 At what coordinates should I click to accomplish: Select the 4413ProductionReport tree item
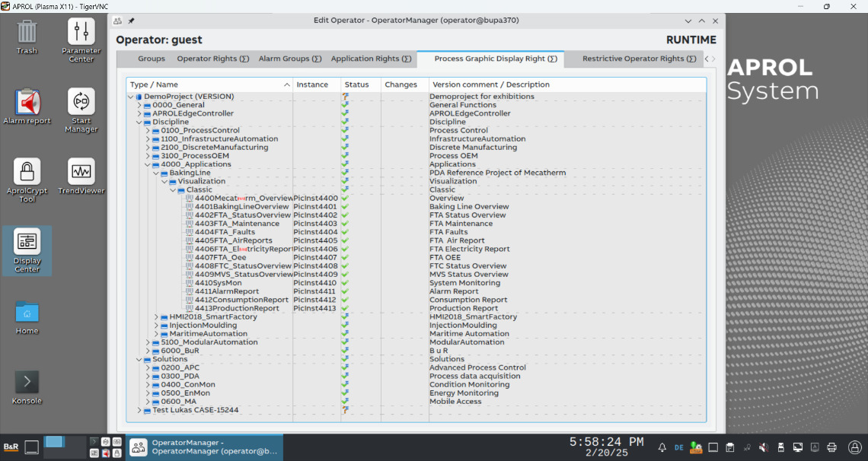point(237,309)
